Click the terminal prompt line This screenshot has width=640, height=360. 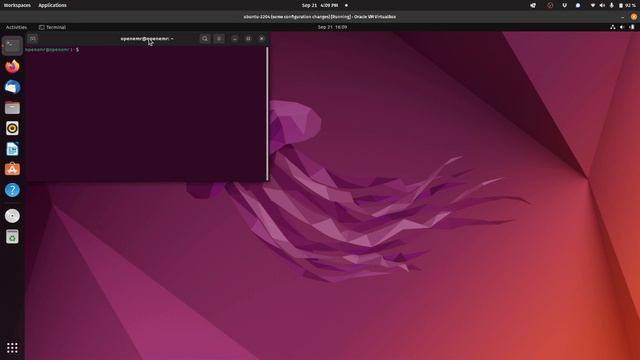coord(52,50)
